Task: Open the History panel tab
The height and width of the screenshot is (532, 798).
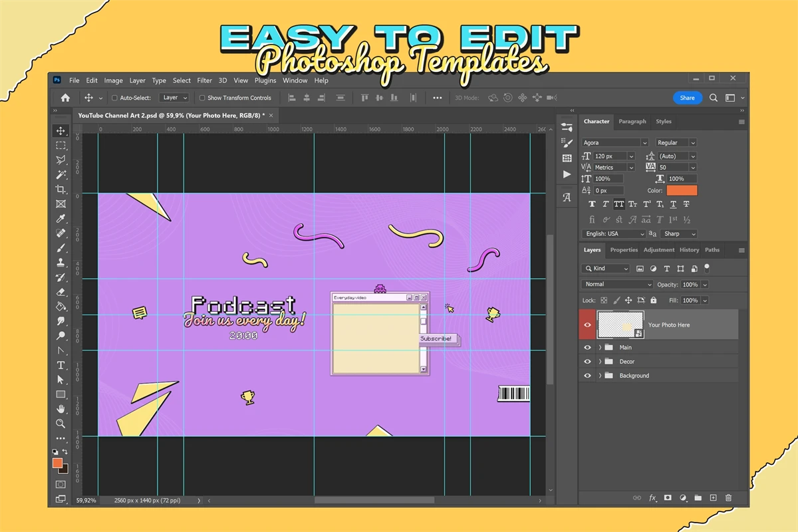Action: point(689,250)
